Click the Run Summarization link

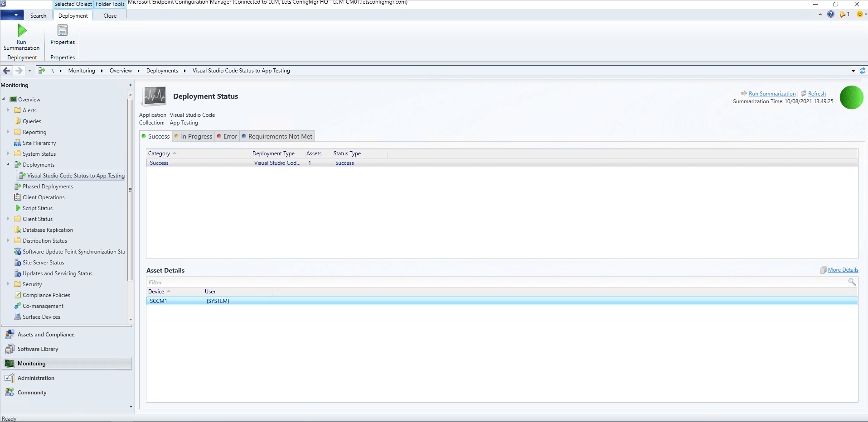[772, 94]
